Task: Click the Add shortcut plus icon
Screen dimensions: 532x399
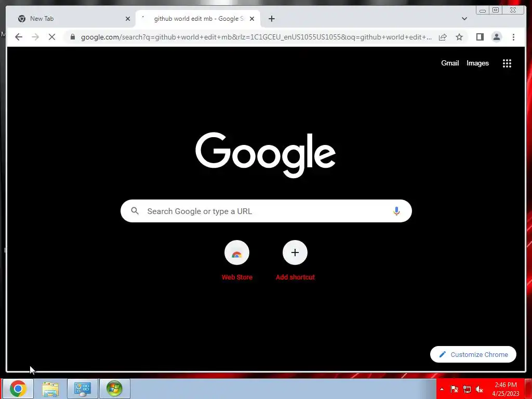Action: (x=295, y=252)
